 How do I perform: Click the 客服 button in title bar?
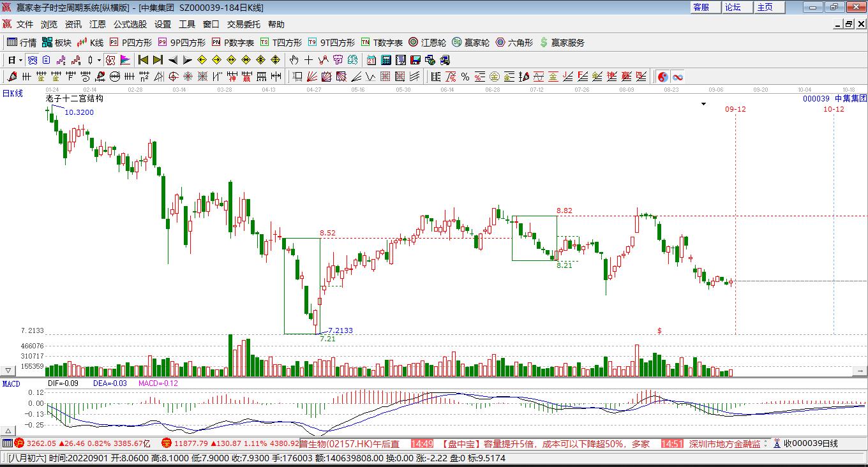click(x=705, y=7)
